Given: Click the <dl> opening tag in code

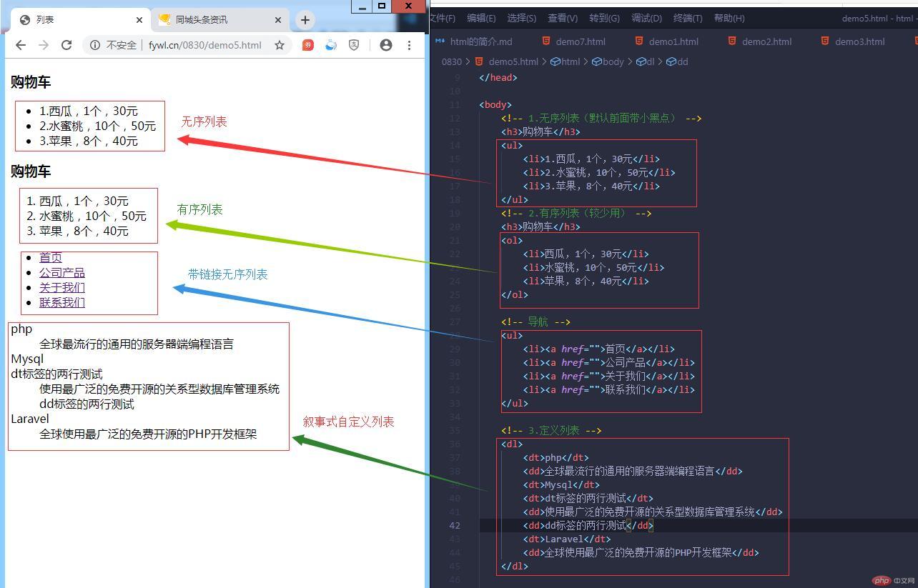Looking at the screenshot, I should click(512, 444).
